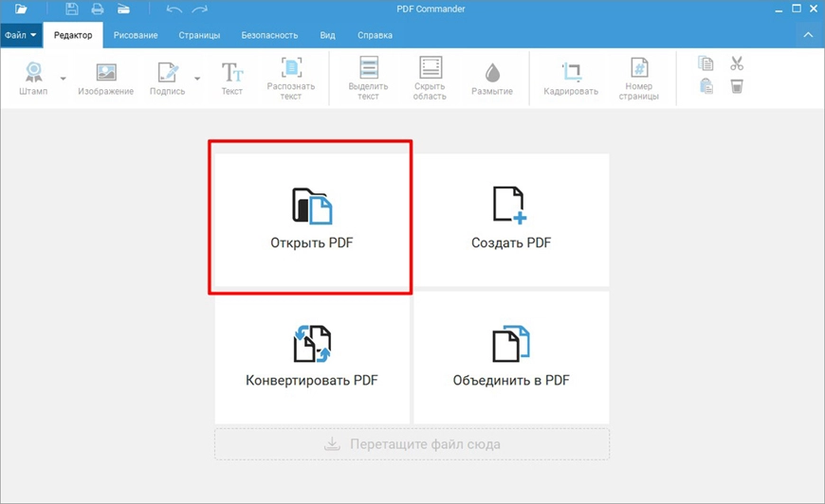
Task: Click the Конвертировать PDF tile
Action: point(312,357)
